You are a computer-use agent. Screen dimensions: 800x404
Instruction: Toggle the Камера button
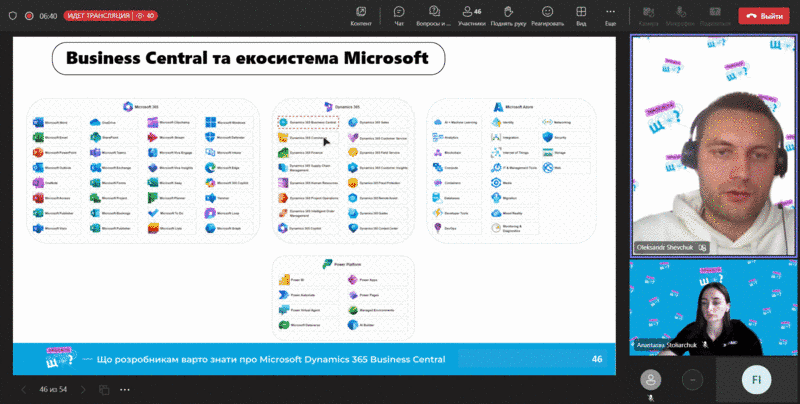click(648, 16)
